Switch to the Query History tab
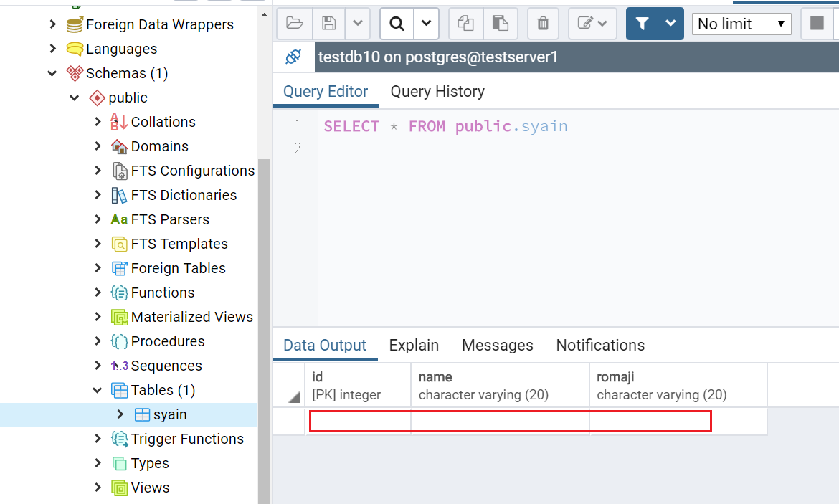 point(437,91)
